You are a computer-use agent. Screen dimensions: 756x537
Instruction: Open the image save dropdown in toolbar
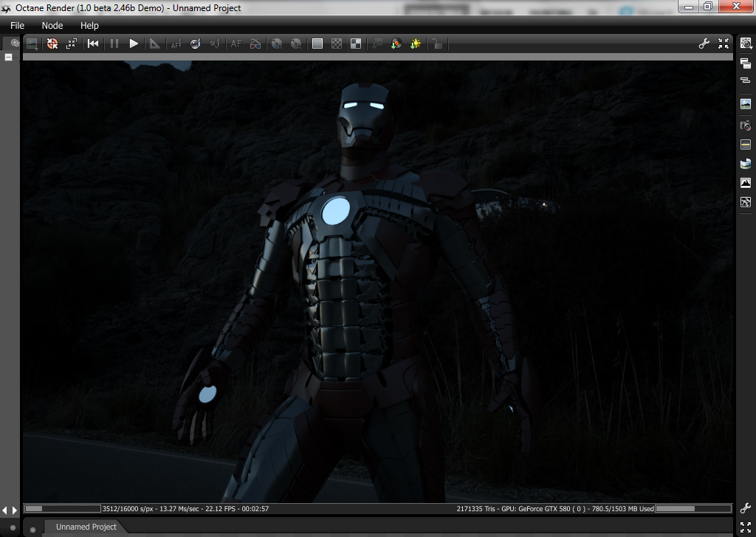point(32,44)
